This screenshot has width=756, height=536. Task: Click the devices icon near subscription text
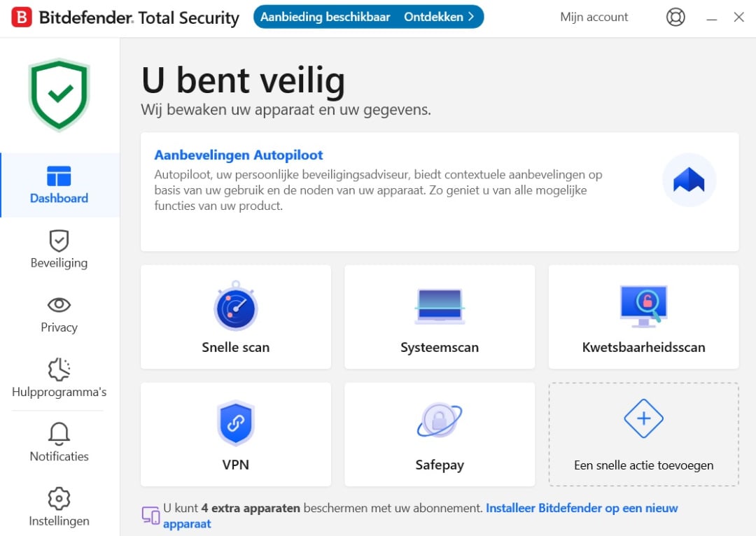click(x=150, y=516)
